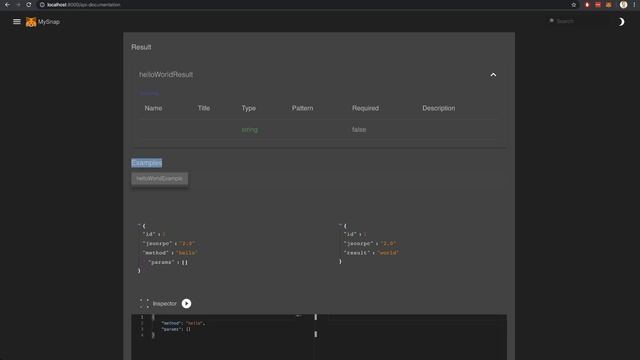Viewport: 640px width, 360px height.
Task: Collapse the helloWorldResult panel with the chevron
Action: click(493, 75)
